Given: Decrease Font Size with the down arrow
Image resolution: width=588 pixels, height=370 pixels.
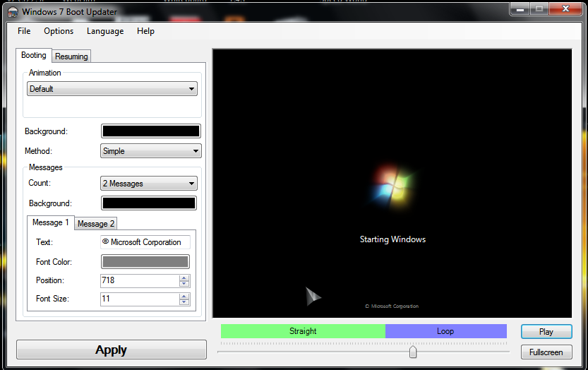Looking at the screenshot, I should click(x=184, y=302).
